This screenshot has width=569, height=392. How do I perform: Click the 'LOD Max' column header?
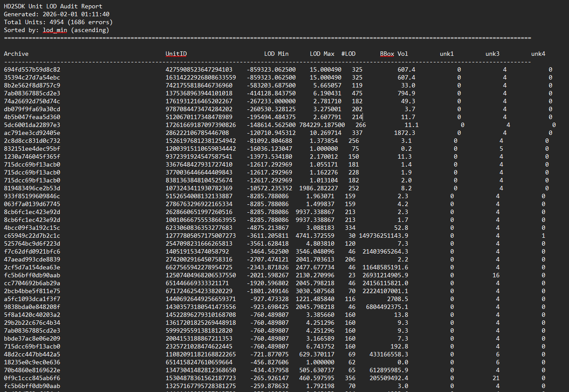pos(322,54)
